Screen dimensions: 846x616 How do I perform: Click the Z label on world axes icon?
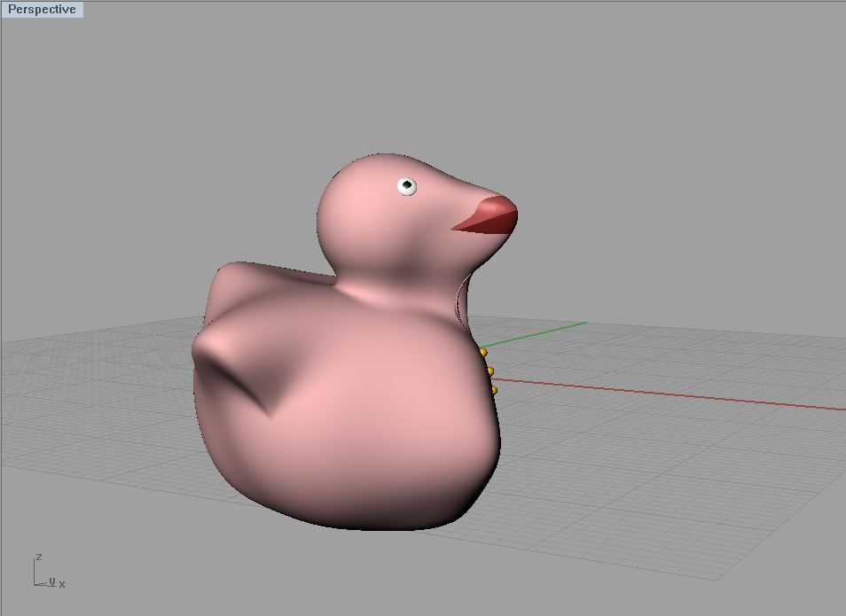[x=38, y=557]
